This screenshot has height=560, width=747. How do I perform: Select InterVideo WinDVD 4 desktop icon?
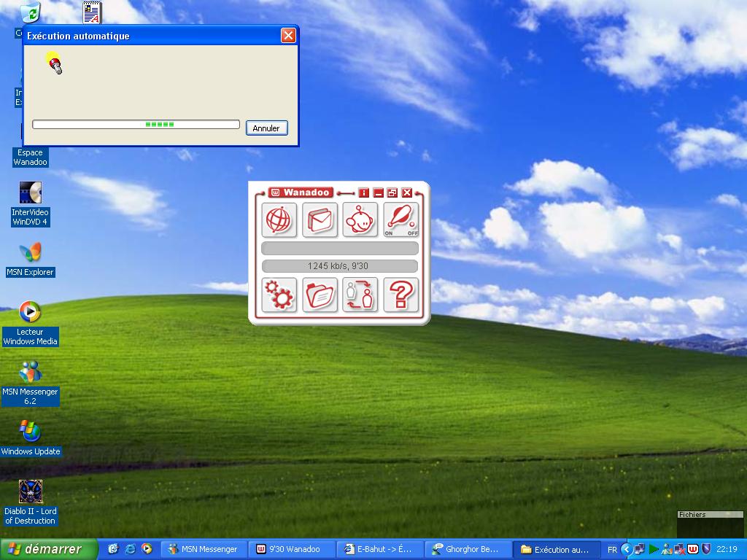tap(30, 193)
